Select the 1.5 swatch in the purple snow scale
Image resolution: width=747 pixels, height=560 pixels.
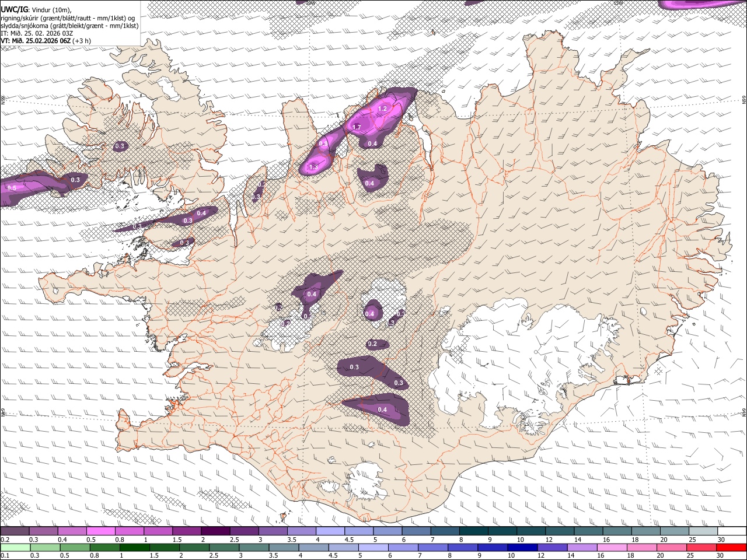point(186,531)
